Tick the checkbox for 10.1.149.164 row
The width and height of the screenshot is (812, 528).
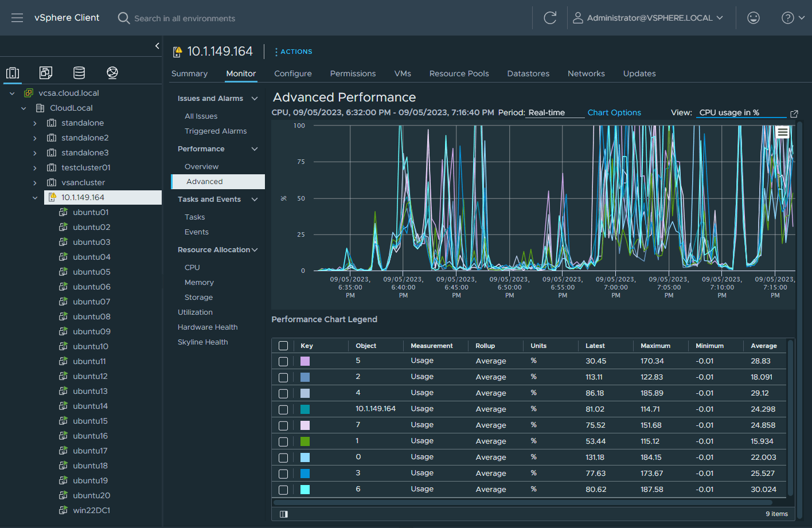click(x=283, y=409)
